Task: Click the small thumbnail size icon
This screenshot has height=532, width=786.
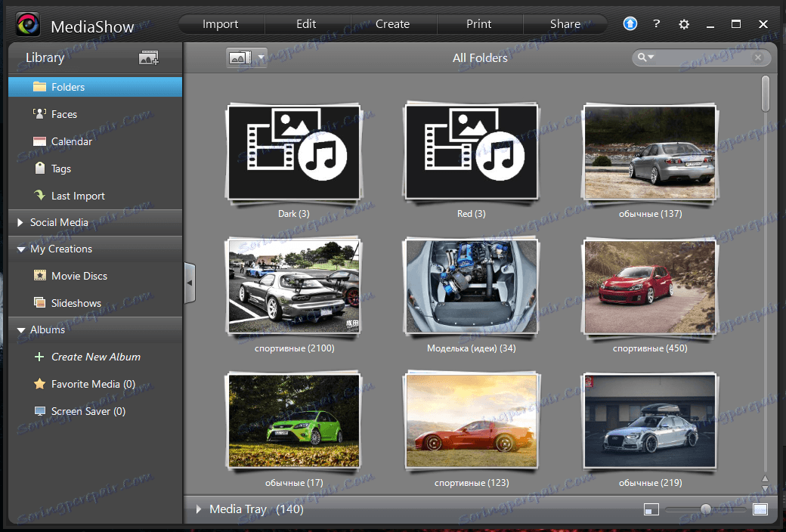Action: (x=651, y=509)
